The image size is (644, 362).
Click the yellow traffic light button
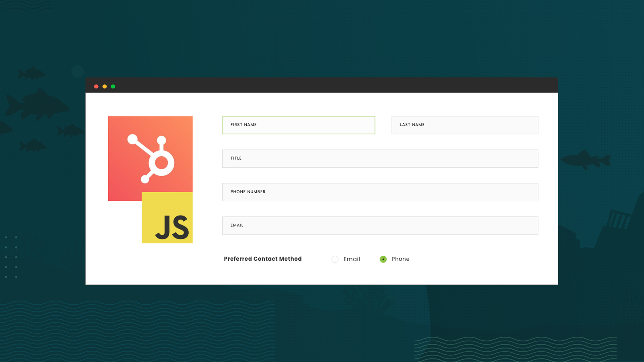coord(105,86)
